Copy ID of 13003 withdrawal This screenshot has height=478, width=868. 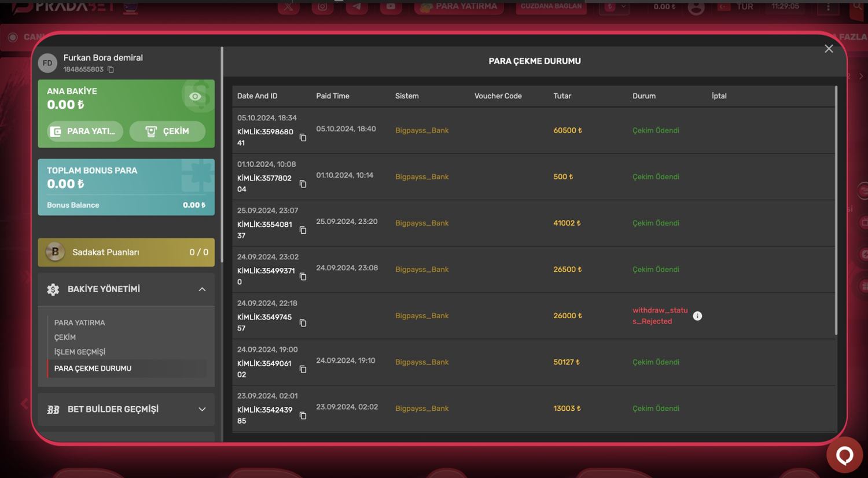click(x=303, y=416)
